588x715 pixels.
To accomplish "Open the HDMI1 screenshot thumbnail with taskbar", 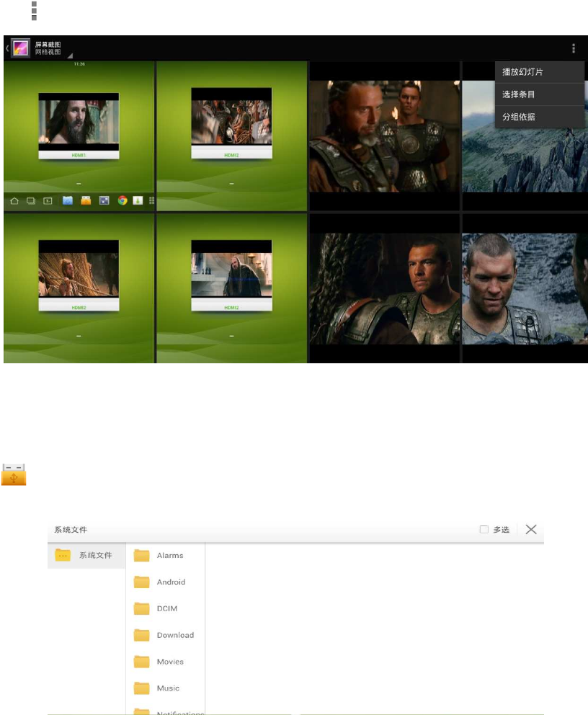I will point(79,136).
